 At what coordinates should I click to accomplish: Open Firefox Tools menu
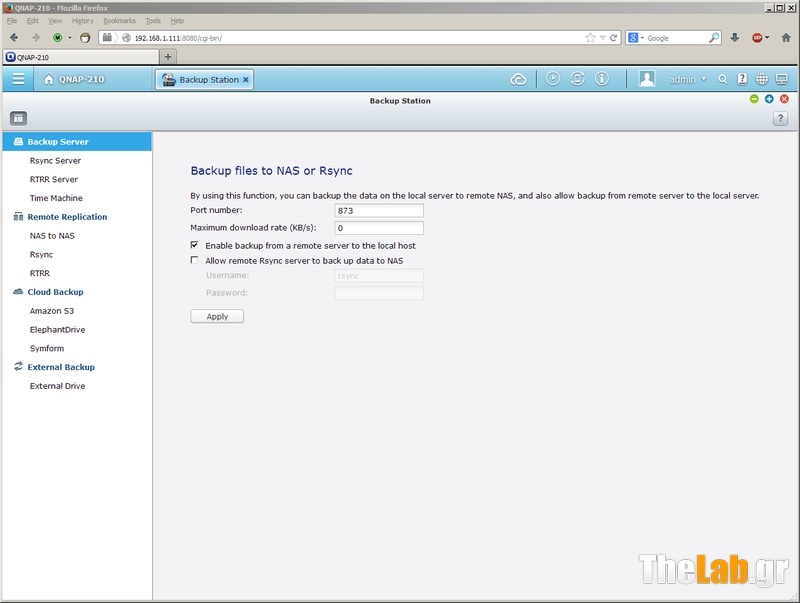tap(153, 21)
